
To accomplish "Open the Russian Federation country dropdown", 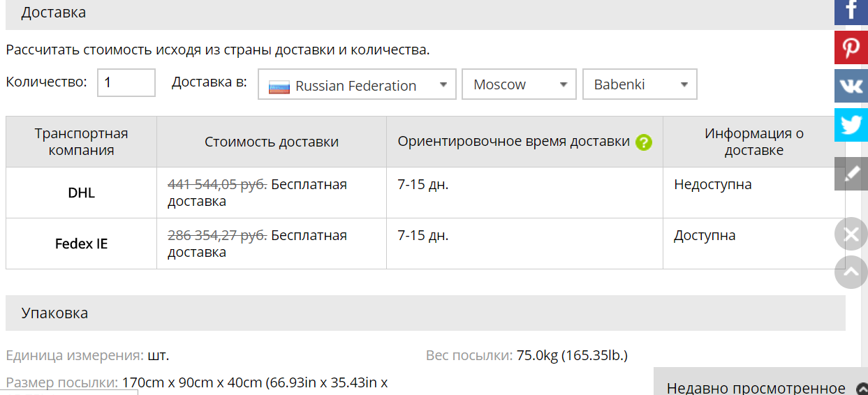I will point(357,85).
